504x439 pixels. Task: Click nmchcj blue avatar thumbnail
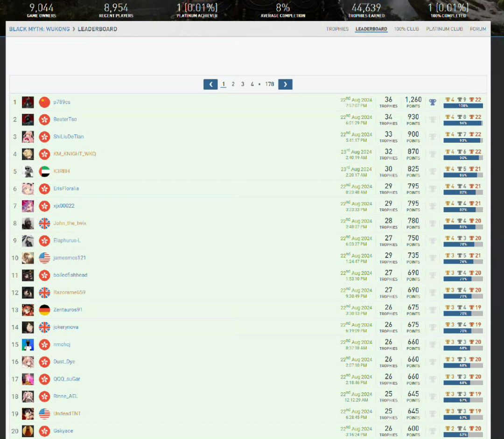(x=28, y=344)
